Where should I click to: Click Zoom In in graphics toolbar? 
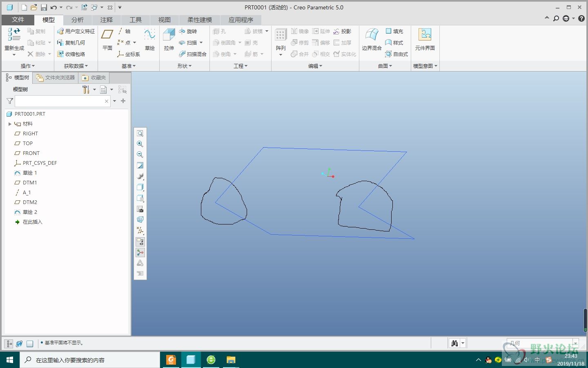pos(140,144)
